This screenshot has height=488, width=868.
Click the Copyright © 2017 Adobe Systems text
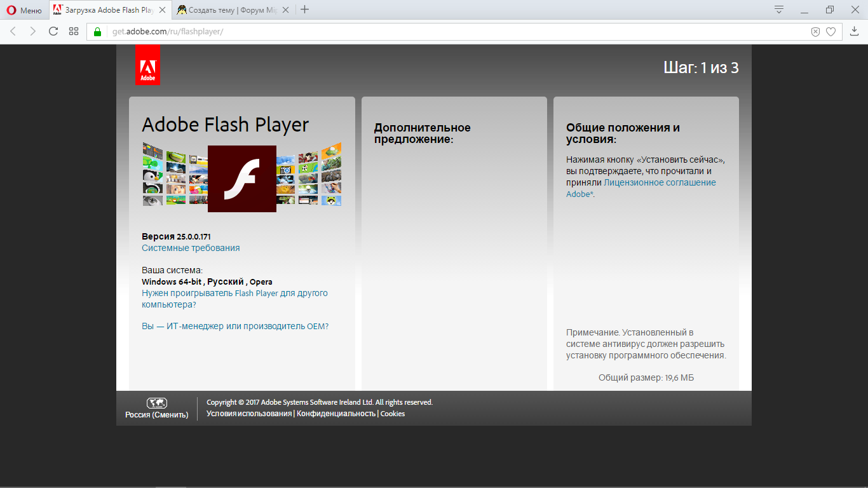(320, 402)
